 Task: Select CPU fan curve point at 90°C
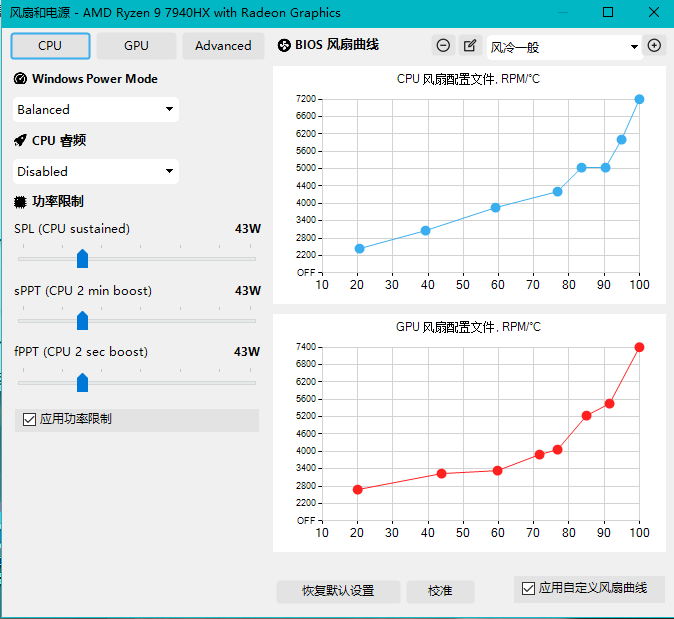coord(605,168)
